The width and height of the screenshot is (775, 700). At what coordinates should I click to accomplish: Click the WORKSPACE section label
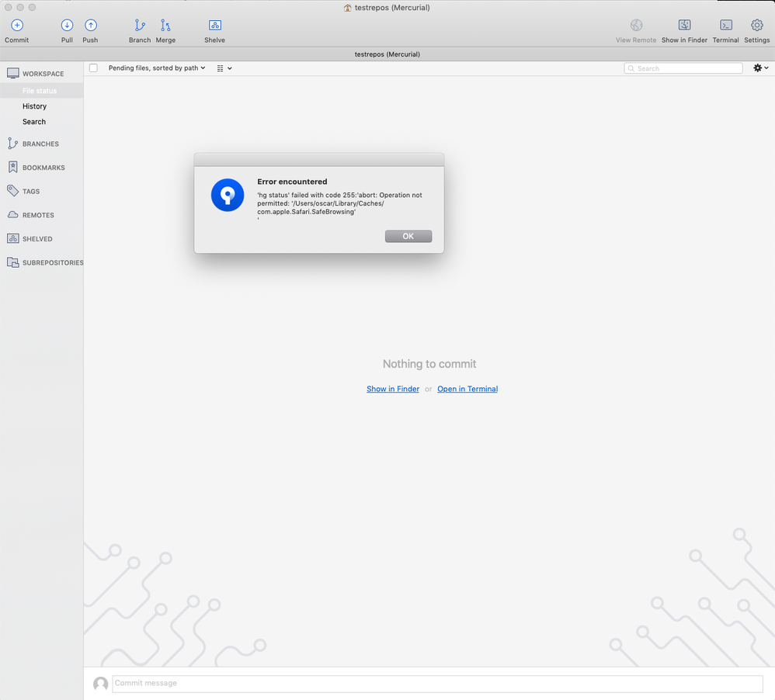pos(43,74)
